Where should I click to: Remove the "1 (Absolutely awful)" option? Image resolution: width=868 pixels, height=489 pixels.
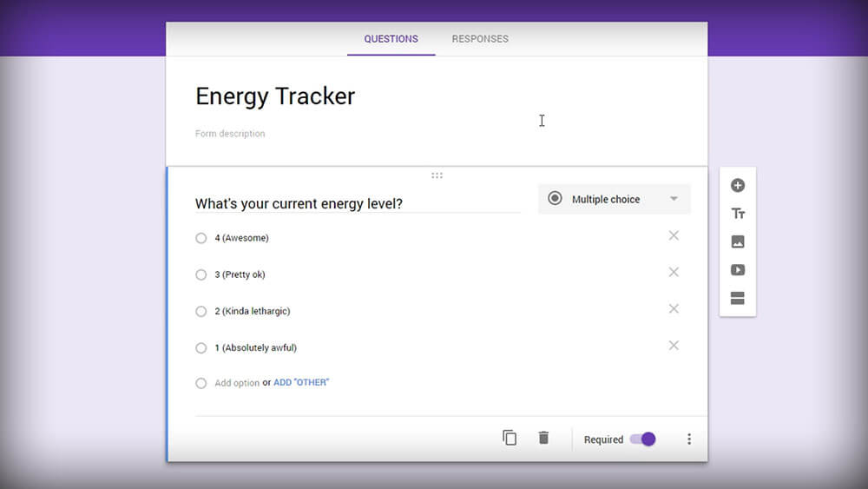point(674,346)
